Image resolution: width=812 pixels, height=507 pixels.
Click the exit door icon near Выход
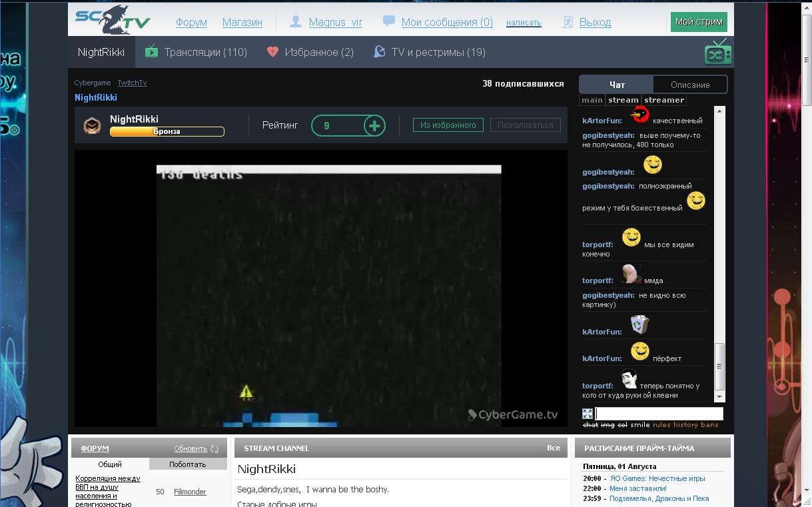(x=568, y=22)
